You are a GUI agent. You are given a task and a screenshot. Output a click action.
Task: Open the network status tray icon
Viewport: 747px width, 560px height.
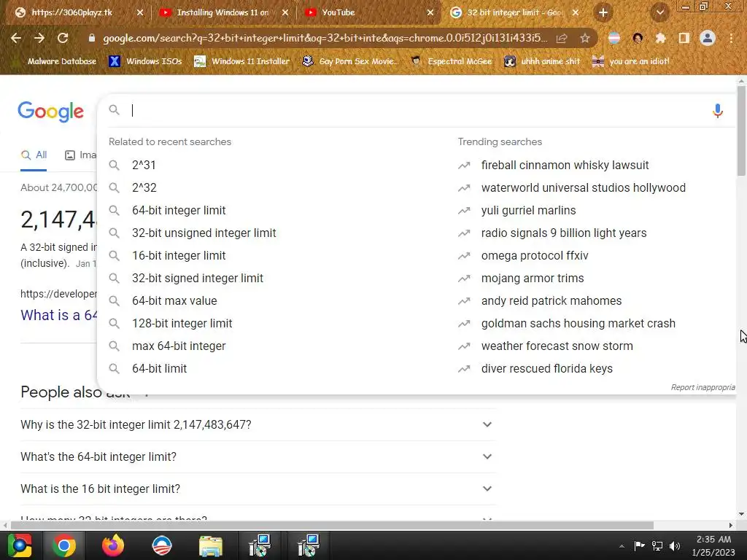coord(657,545)
